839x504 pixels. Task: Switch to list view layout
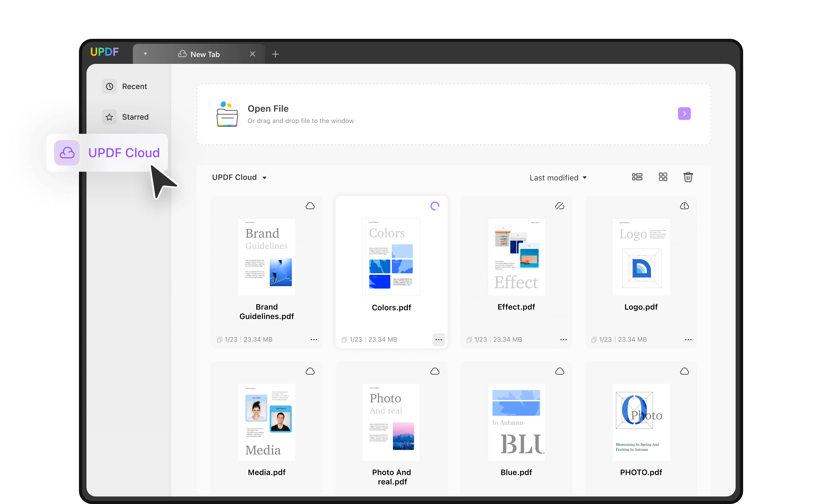pyautogui.click(x=637, y=177)
